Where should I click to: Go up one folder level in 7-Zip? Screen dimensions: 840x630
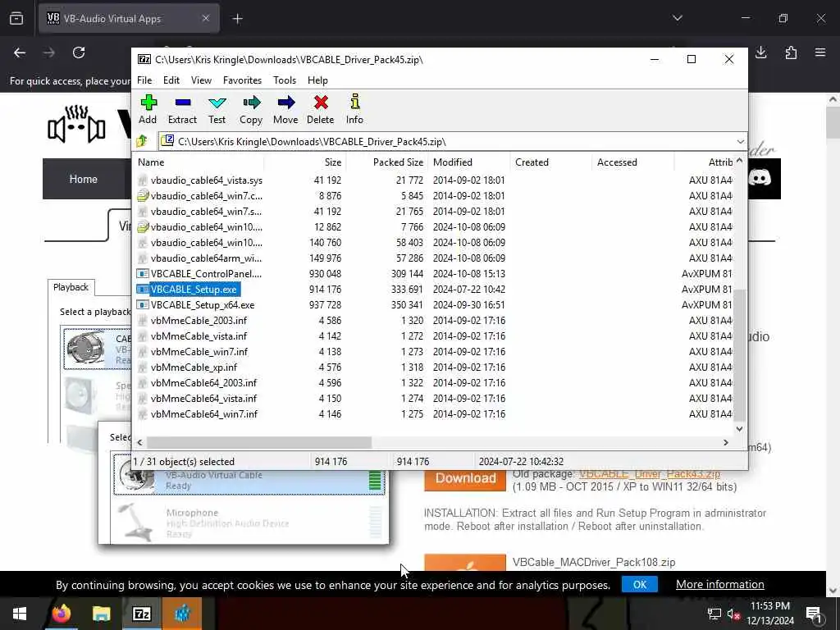(x=142, y=141)
